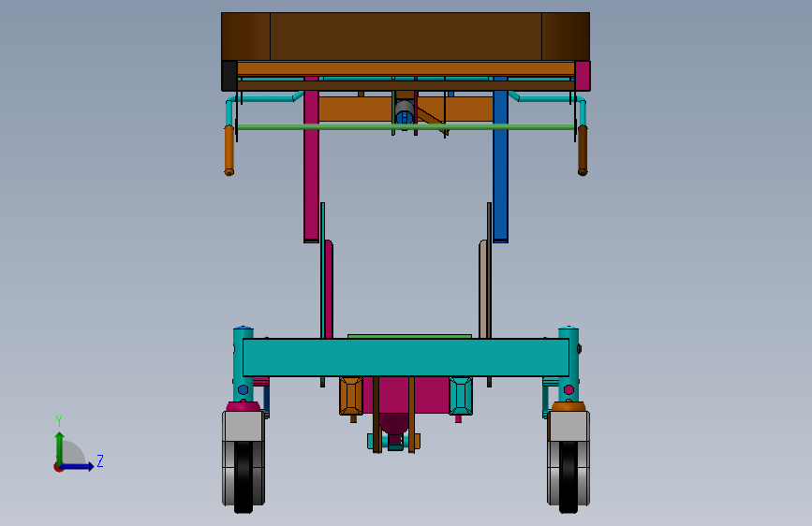This screenshot has width=812, height=526.
Task: Select the black end cap beside the platform
Action: 229,76
